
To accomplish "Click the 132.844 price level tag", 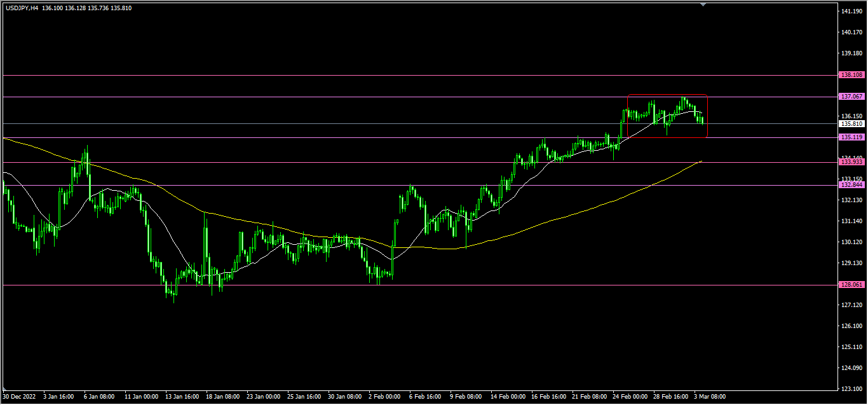I will coord(851,185).
